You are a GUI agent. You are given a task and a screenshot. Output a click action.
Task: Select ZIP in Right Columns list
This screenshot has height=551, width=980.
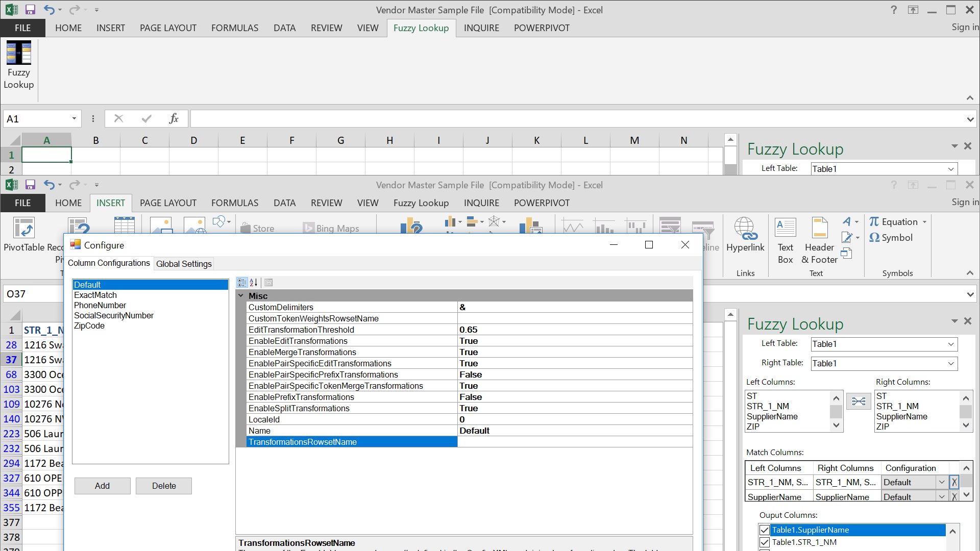point(883,427)
